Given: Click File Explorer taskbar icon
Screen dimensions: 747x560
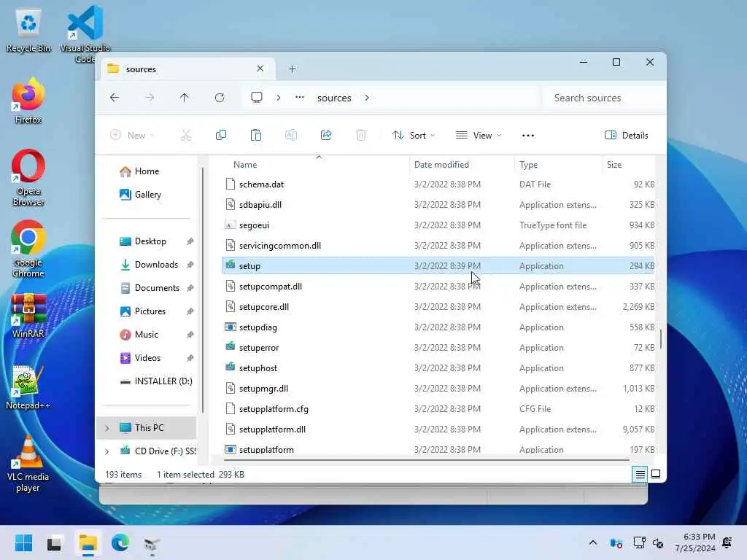Looking at the screenshot, I should [x=88, y=542].
